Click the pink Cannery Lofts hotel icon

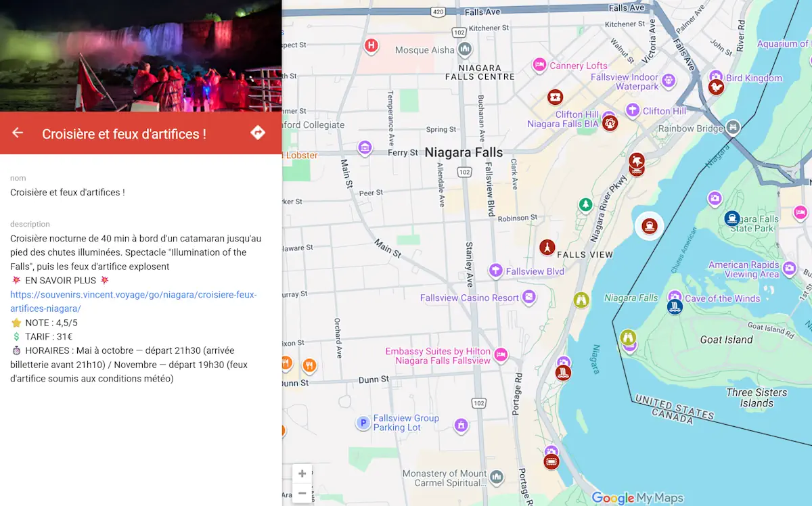point(539,65)
